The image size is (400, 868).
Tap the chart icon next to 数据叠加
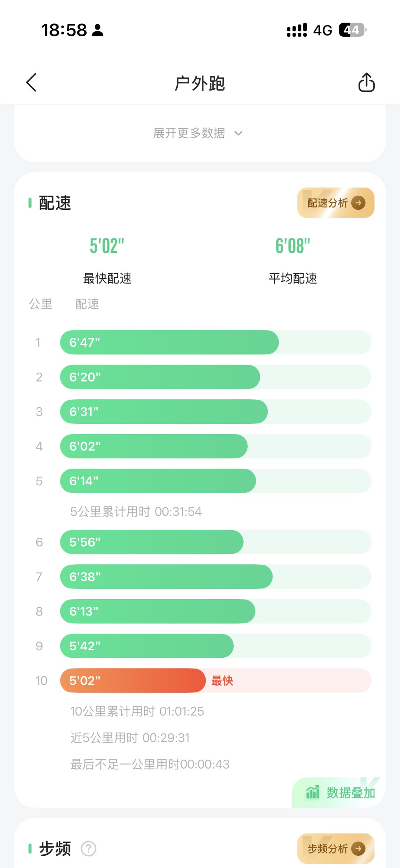coord(313,792)
